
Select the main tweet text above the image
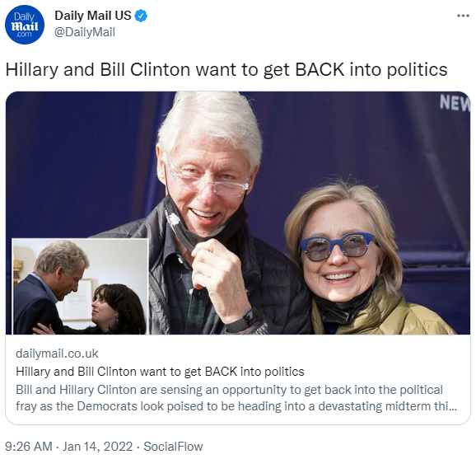(x=226, y=69)
